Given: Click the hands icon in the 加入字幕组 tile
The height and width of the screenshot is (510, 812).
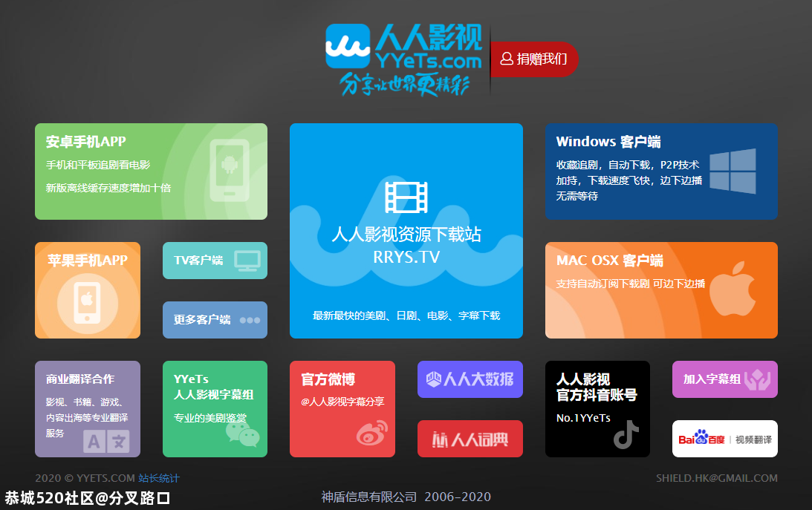Looking at the screenshot, I should coord(758,379).
